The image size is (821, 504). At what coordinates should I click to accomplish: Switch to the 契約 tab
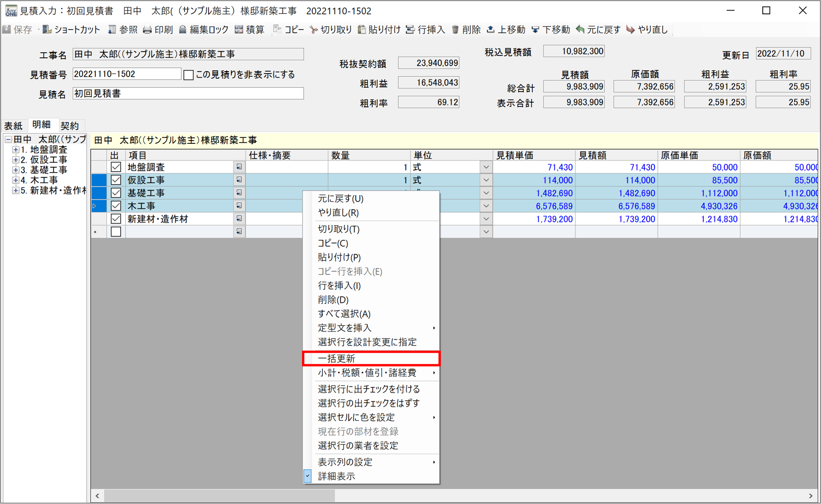[70, 125]
